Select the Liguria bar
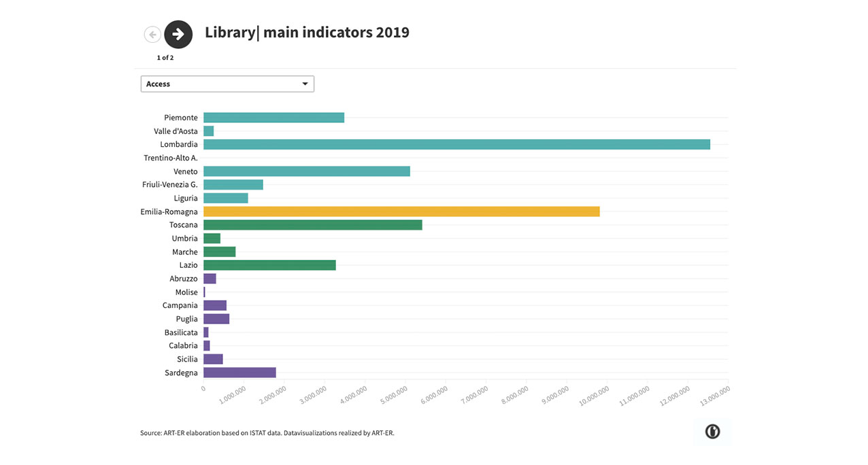The image size is (868, 465). [x=225, y=198]
